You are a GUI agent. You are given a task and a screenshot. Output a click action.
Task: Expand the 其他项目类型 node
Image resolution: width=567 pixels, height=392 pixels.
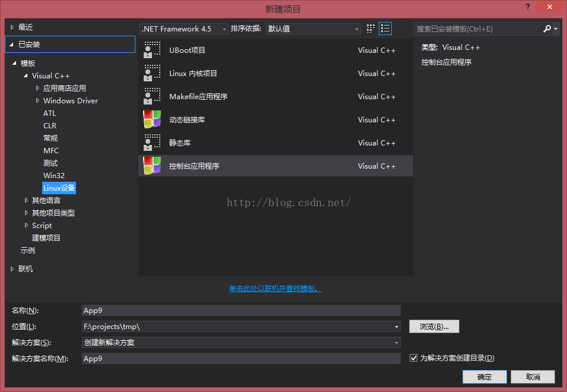pos(26,213)
